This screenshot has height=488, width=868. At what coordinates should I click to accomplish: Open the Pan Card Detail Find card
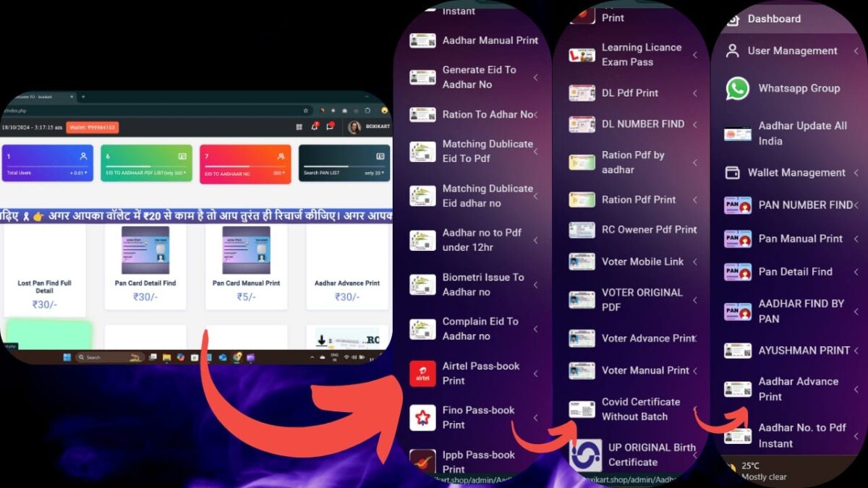pos(145,266)
